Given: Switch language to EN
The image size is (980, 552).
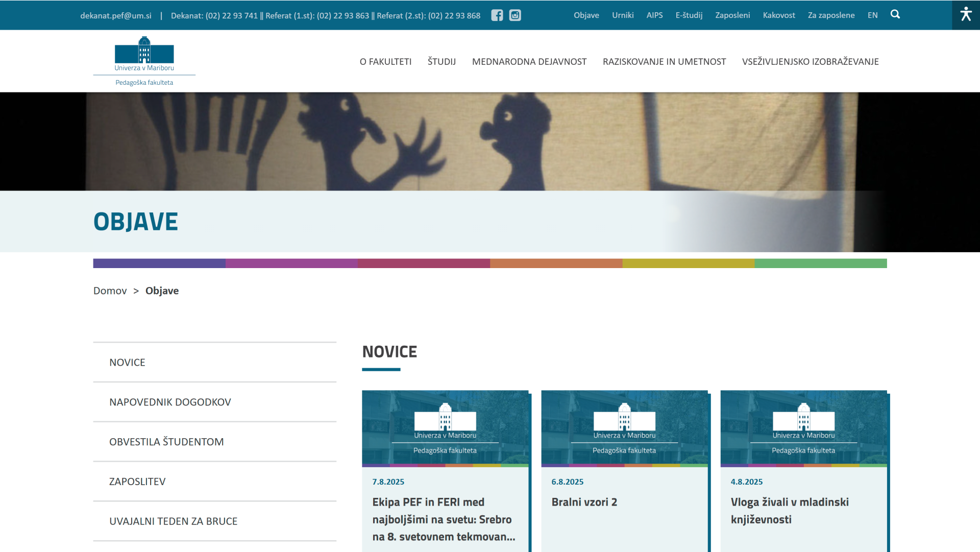Looking at the screenshot, I should pos(872,15).
